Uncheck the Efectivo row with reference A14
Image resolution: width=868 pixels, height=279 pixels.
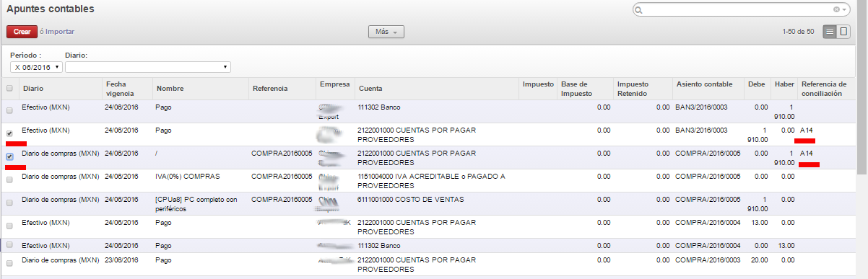tap(9, 133)
